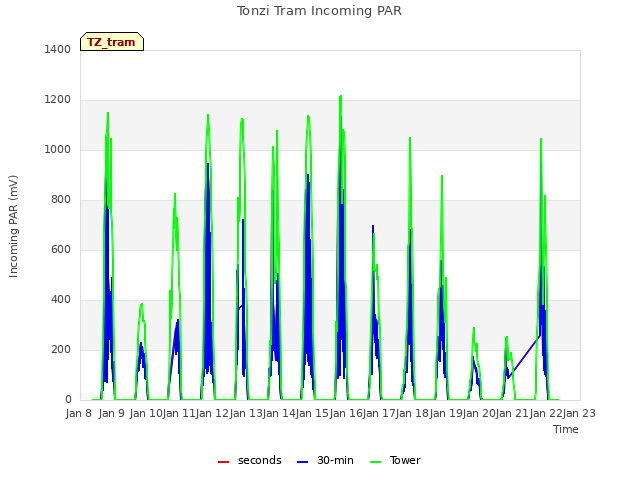
Task: Click the blue 30-min legend color marker
Action: (302, 462)
